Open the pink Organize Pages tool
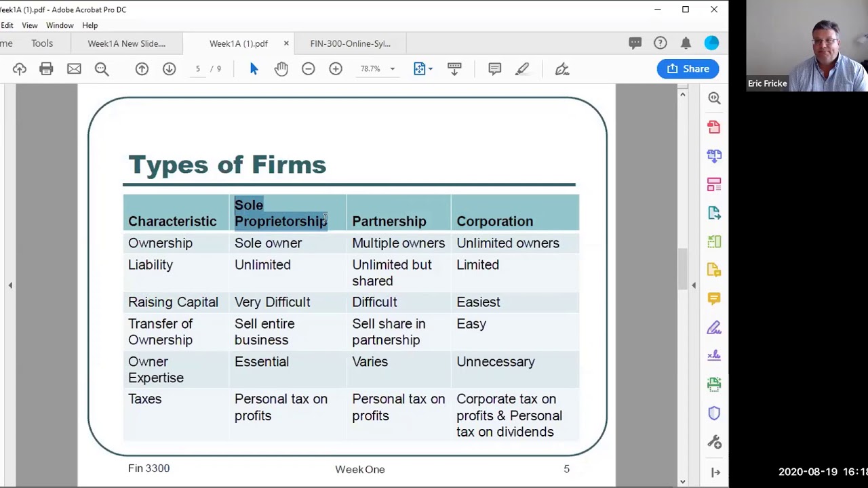Screen dimensions: 868x488 (x=714, y=184)
